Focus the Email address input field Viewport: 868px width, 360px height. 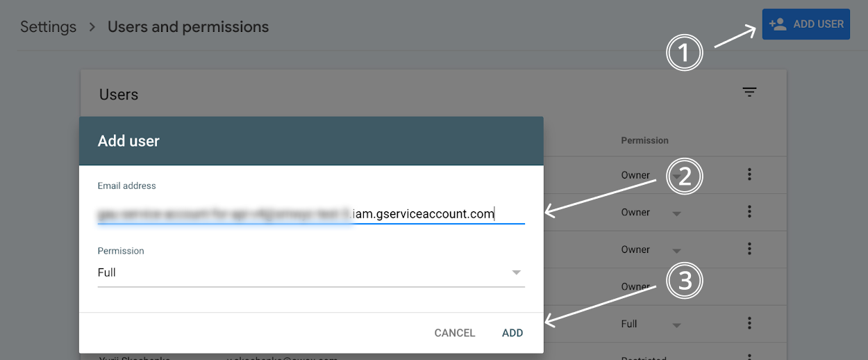tap(311, 213)
